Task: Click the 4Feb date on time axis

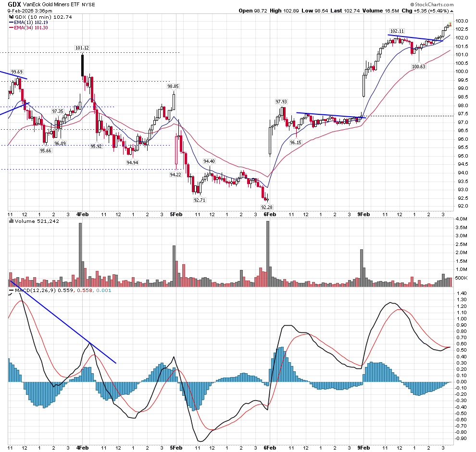Action: pyautogui.click(x=82, y=214)
